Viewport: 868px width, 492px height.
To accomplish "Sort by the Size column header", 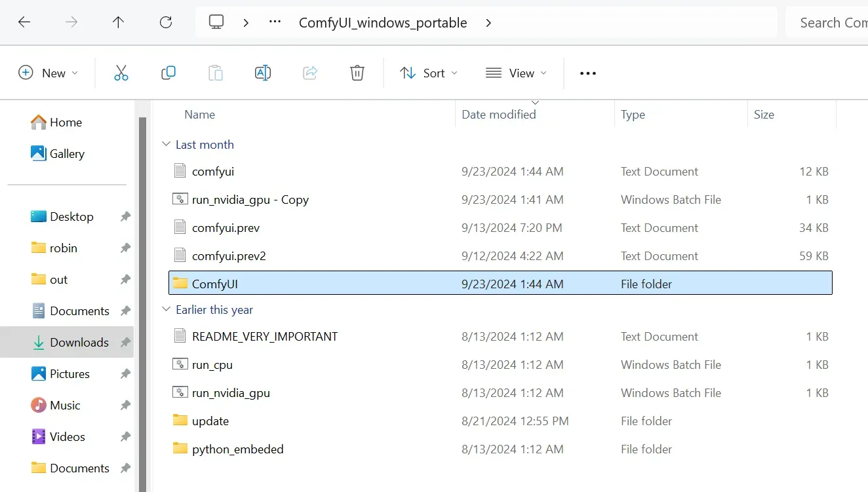I will pos(764,114).
